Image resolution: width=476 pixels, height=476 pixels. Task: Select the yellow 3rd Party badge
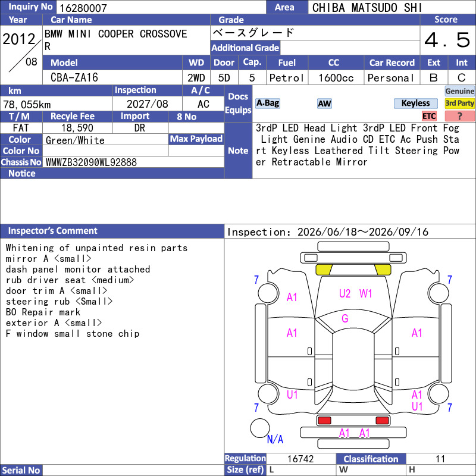(459, 103)
